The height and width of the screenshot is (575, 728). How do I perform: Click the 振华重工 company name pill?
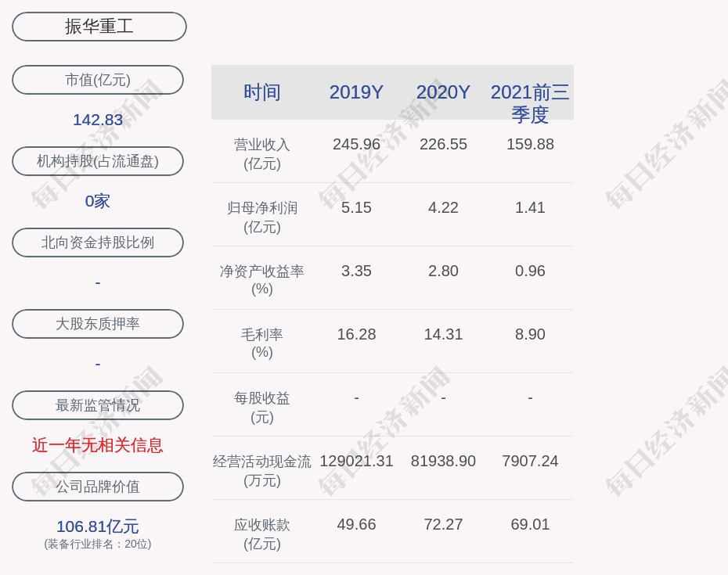99,27
